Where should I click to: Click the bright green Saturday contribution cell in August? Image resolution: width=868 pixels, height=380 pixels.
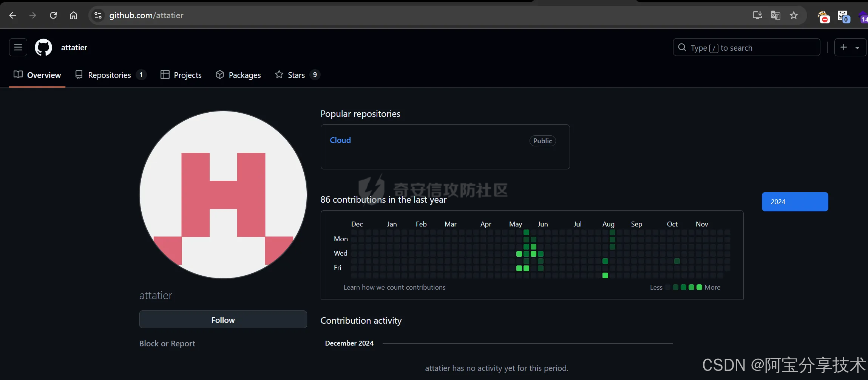(605, 276)
